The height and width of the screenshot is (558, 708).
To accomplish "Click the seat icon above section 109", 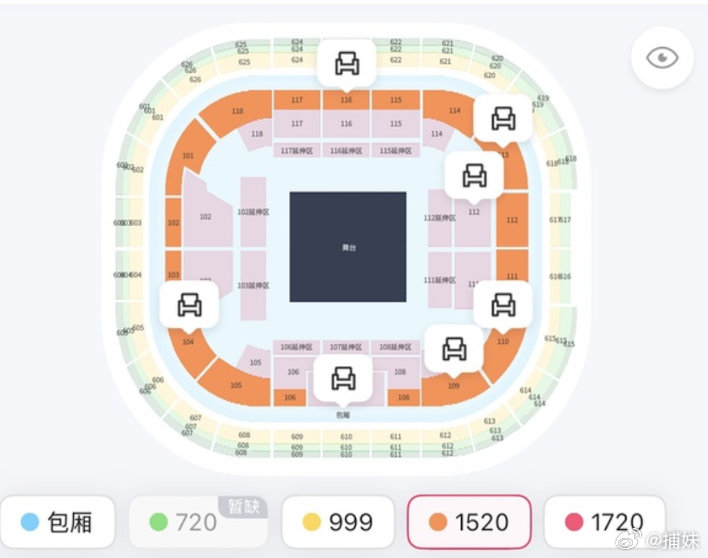I will [x=454, y=349].
